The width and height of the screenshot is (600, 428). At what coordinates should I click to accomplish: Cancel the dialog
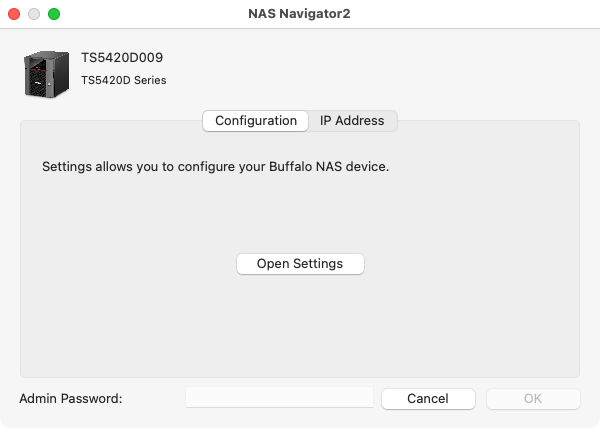(428, 398)
